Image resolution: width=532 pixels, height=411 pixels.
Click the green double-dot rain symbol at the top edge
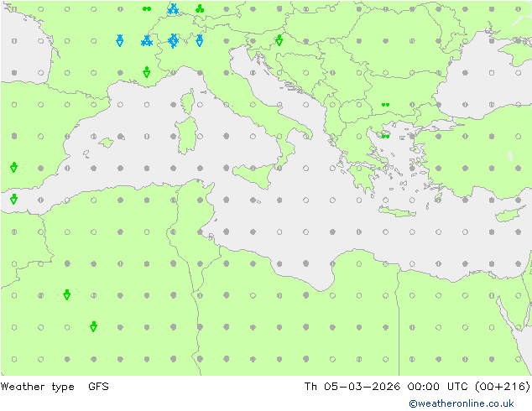[147, 9]
